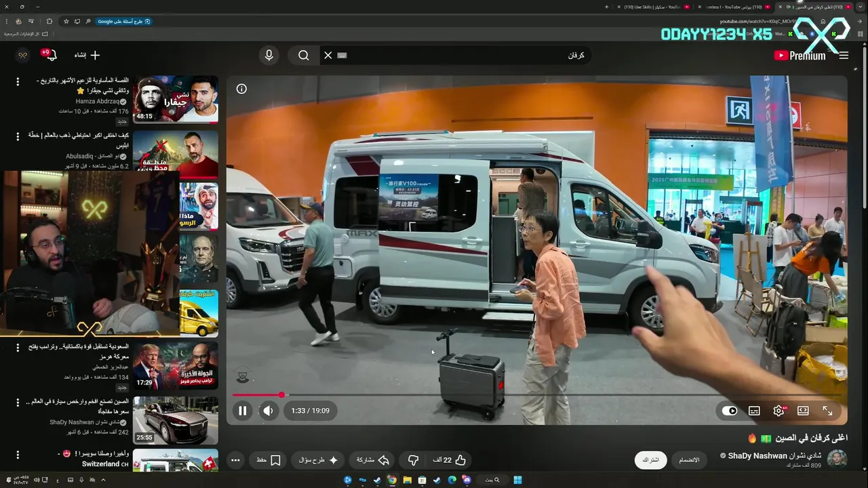The height and width of the screenshot is (488, 868).
Task: Click the search magnifier button
Action: point(304,56)
